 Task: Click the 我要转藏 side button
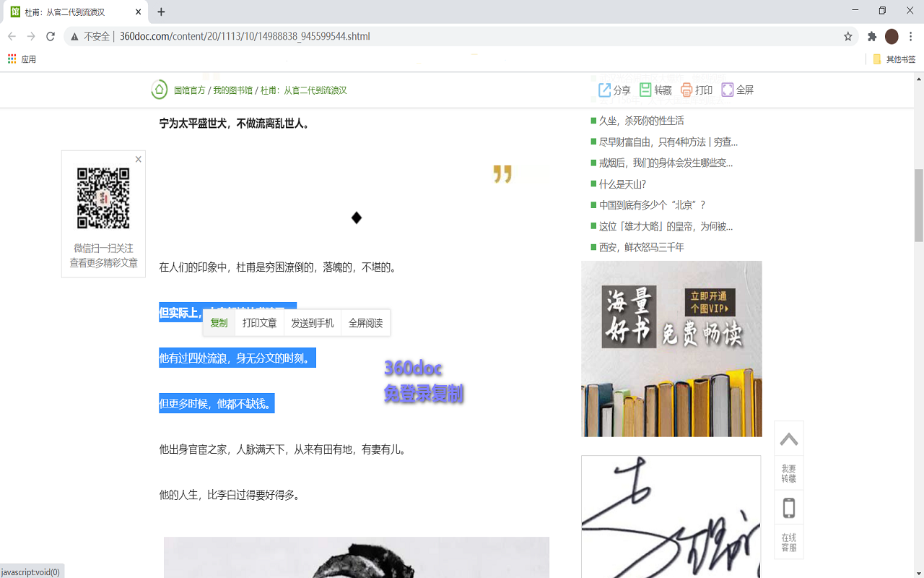[x=789, y=473]
